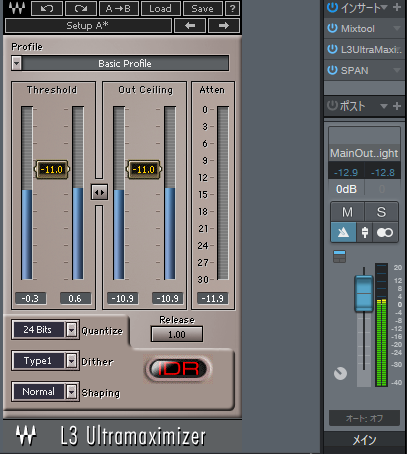Reset the 0.6 threshold peak readout

[x=75, y=298]
